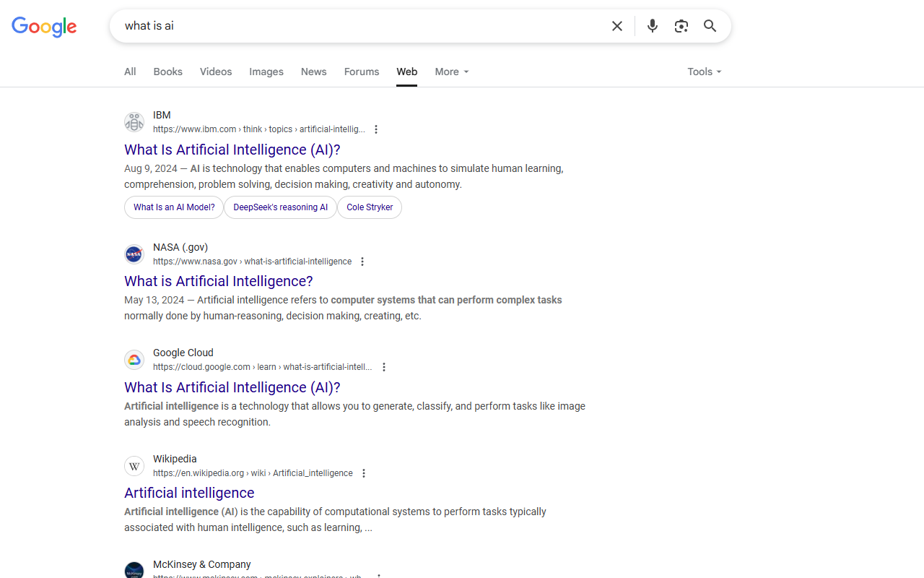924x578 pixels.
Task: Click the Google logo
Action: click(x=44, y=27)
